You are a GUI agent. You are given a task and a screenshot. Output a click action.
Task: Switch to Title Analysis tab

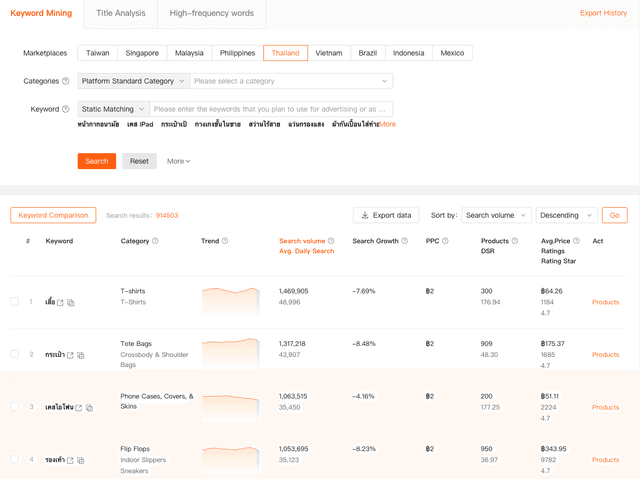120,13
